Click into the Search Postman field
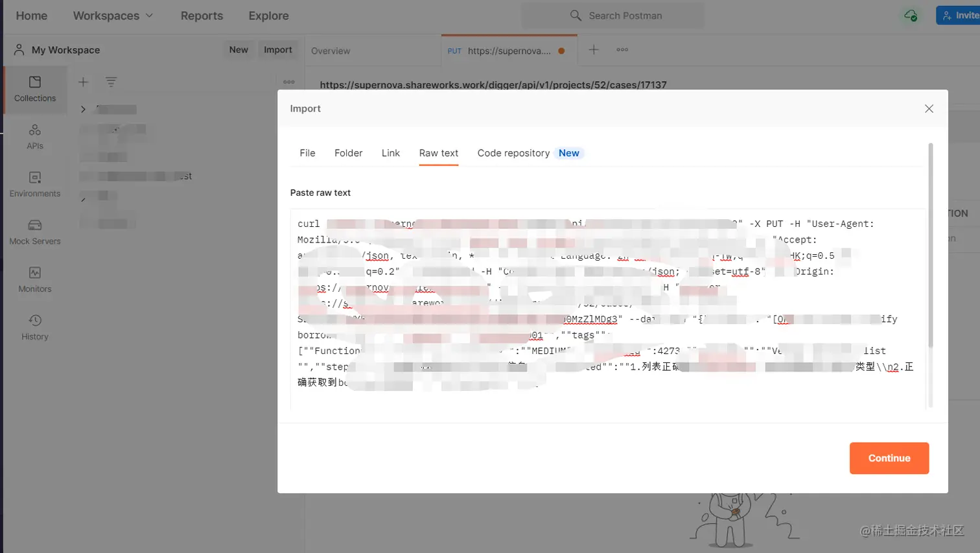 (x=612, y=16)
